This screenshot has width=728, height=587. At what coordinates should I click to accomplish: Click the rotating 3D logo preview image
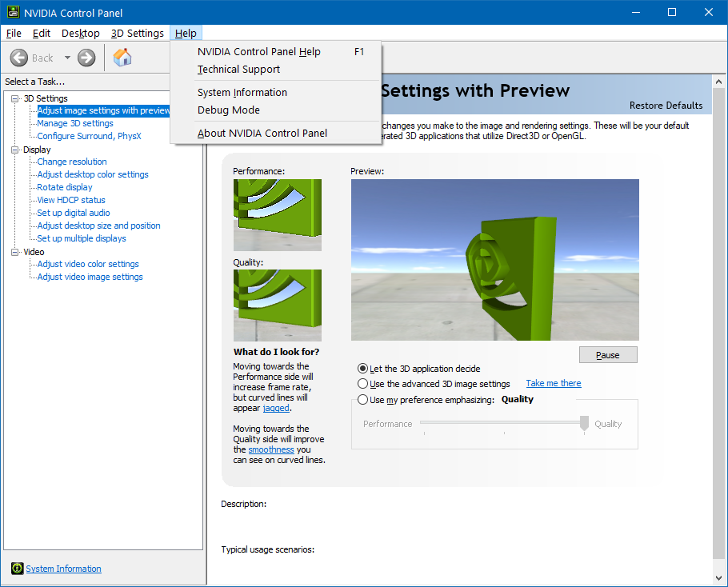pyautogui.click(x=495, y=260)
